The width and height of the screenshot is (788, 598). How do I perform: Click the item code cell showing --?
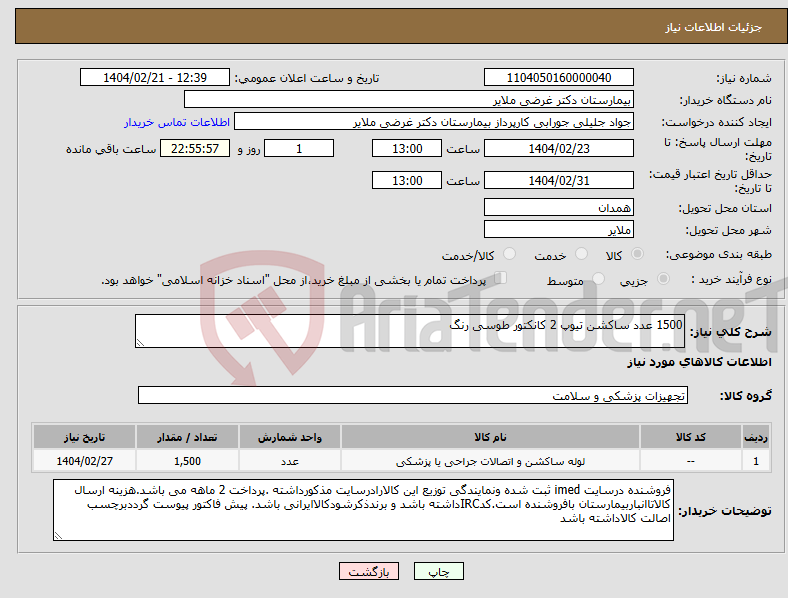tap(691, 461)
